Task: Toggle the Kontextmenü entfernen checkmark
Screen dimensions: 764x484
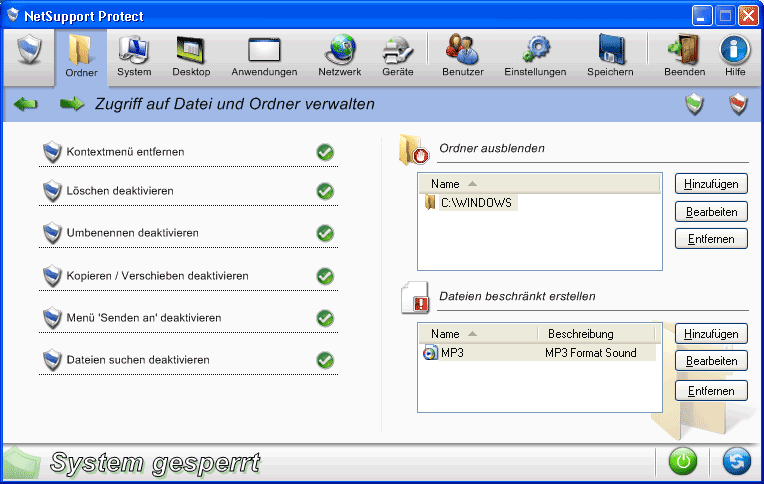Action: coord(325,153)
